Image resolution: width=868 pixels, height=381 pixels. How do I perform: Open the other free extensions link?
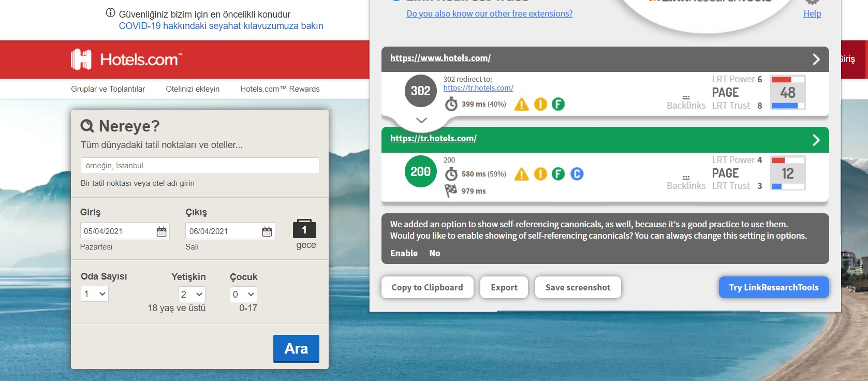click(490, 13)
